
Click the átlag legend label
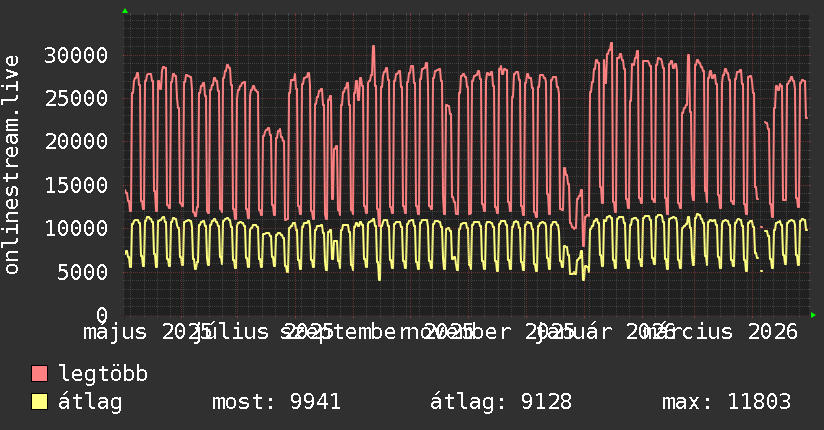tap(90, 402)
